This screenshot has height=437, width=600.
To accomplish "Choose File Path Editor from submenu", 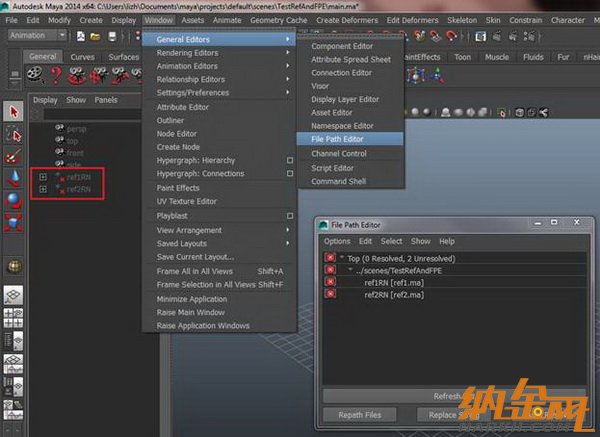I will 350,139.
